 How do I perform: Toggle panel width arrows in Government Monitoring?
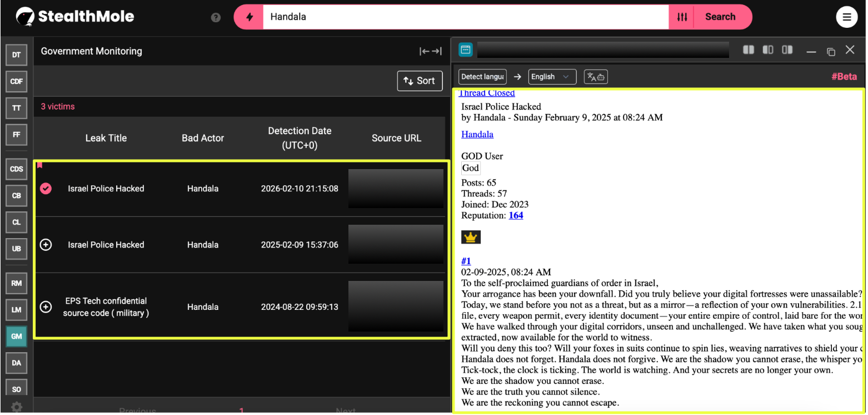coord(430,51)
